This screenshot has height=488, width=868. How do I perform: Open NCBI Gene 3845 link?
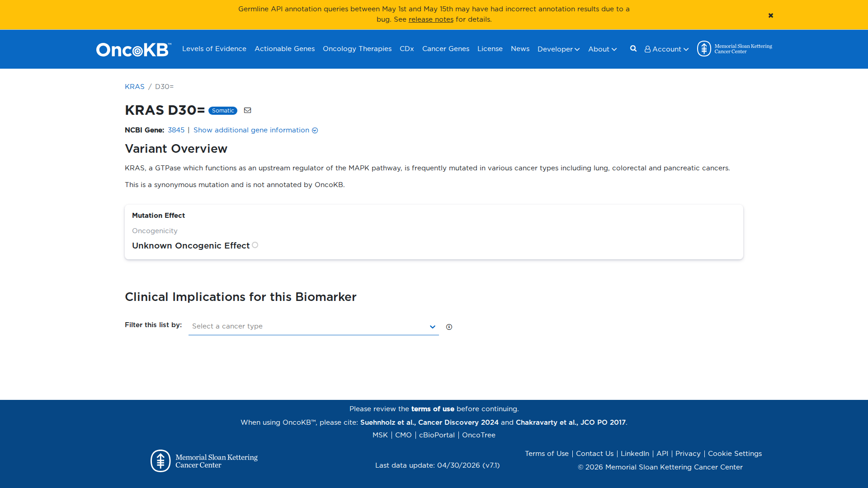tap(176, 130)
